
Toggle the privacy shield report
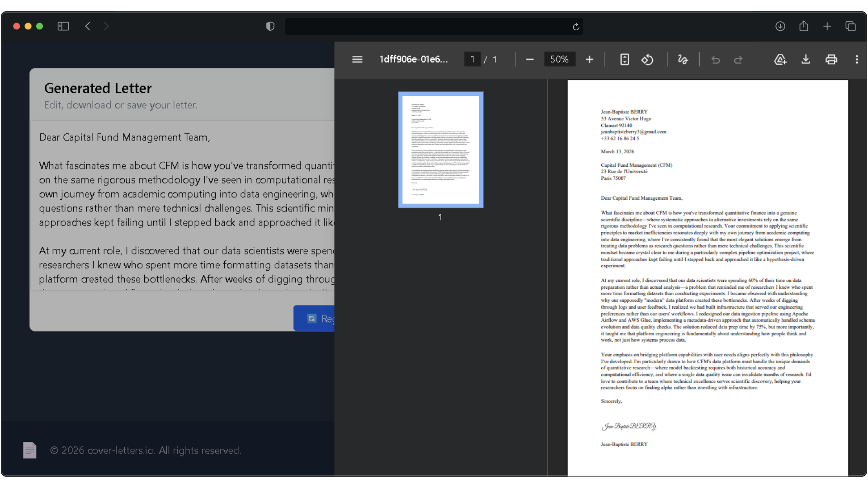[x=270, y=26]
